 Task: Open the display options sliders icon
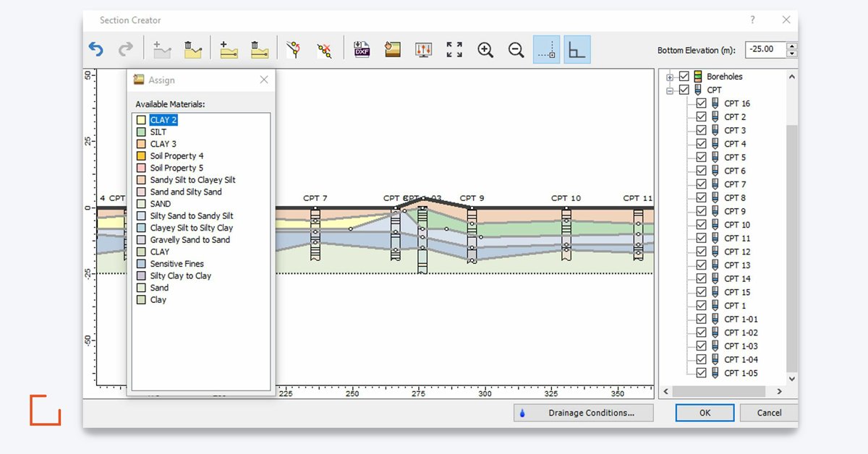tap(424, 50)
